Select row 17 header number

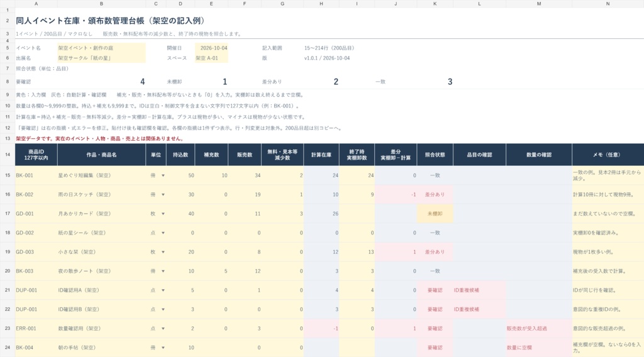point(8,214)
